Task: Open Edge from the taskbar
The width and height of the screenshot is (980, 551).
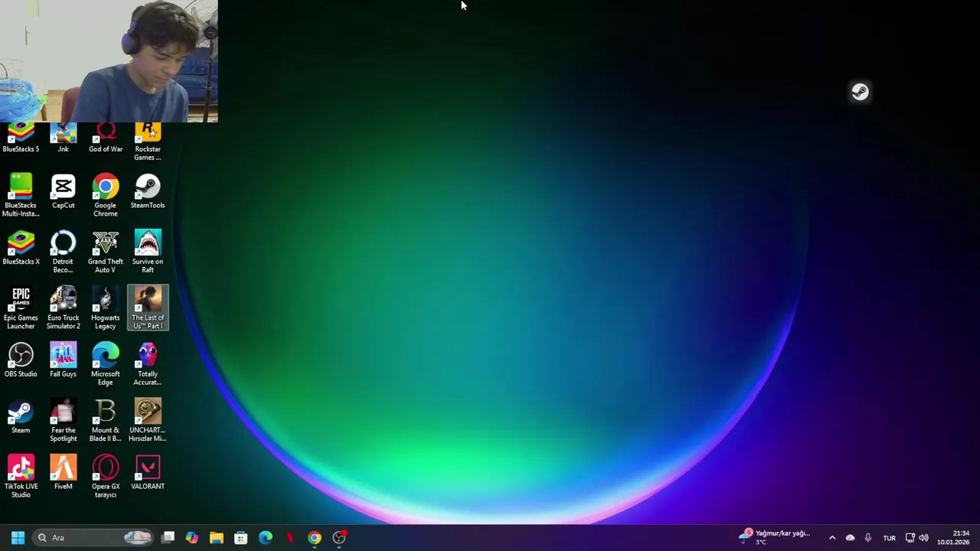Action: tap(266, 538)
